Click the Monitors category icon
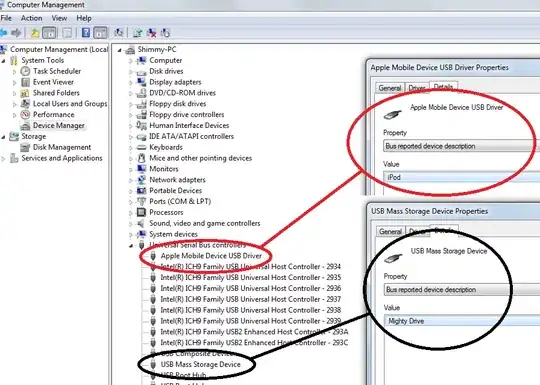 click(141, 169)
